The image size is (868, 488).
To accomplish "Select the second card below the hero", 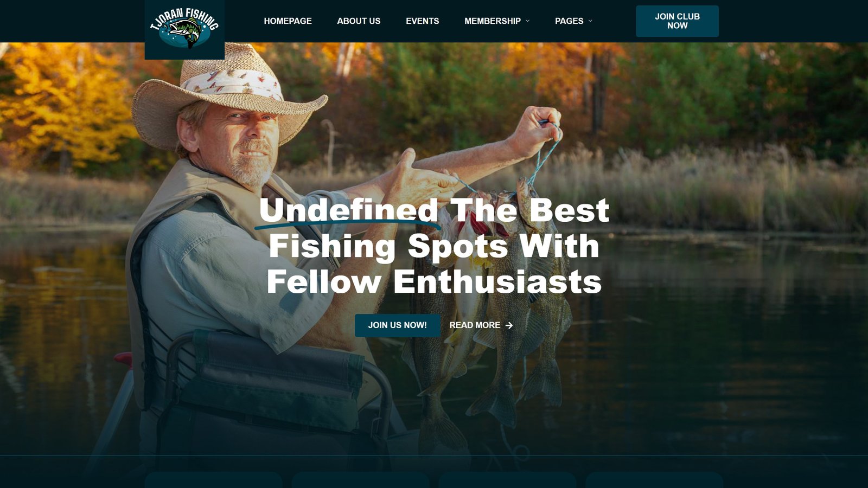I will 360,480.
